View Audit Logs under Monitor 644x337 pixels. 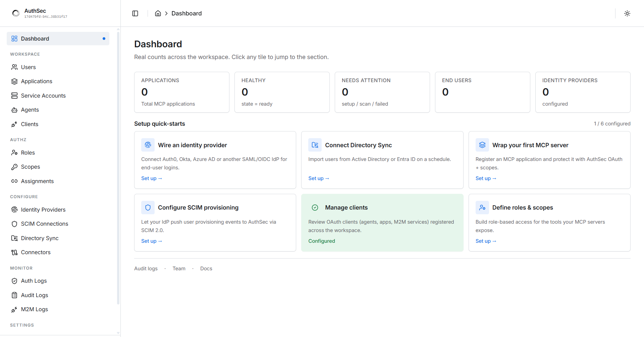point(58,295)
